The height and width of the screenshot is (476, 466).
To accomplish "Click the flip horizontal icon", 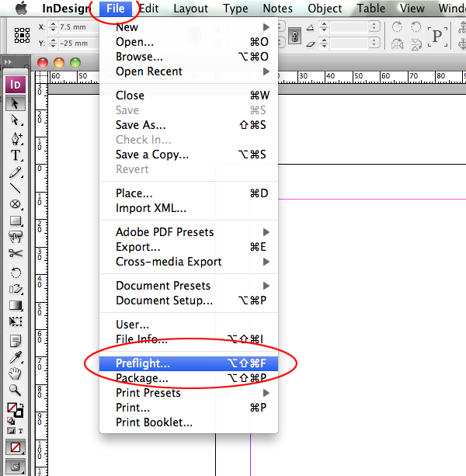I will [x=397, y=44].
